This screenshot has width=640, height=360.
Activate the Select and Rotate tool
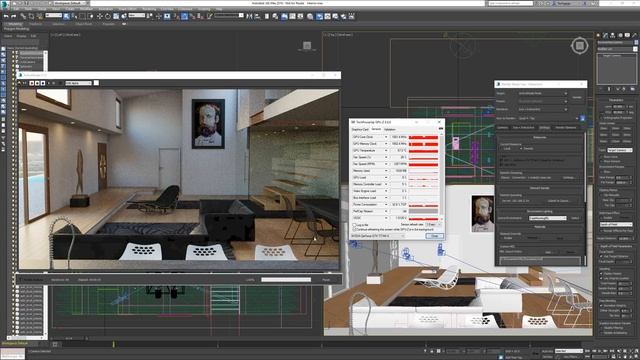point(108,16)
